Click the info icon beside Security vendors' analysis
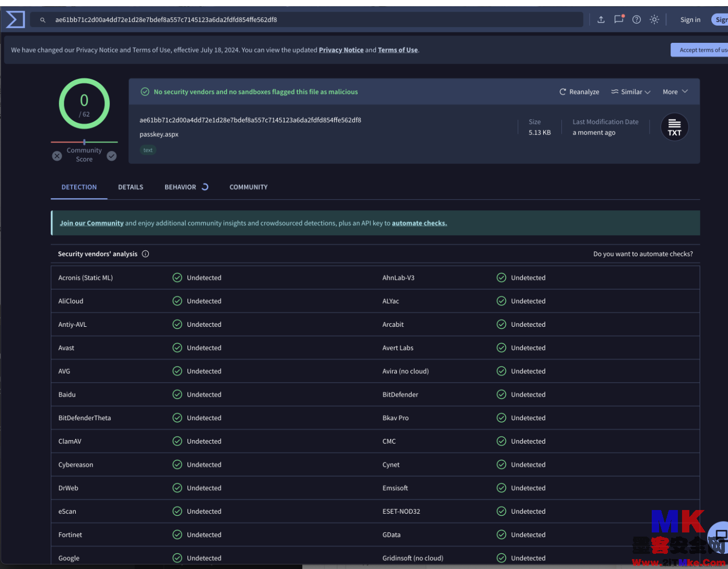 pos(146,254)
